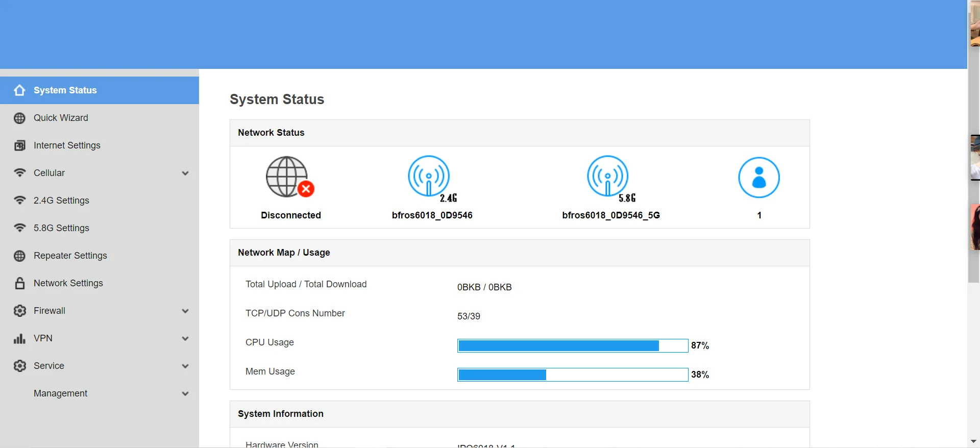Click the padlock icon beside Network Settings
This screenshot has height=448, width=980.
coord(19,283)
